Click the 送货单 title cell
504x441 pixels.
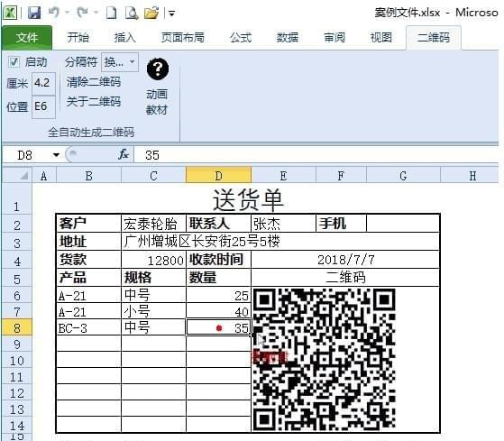point(248,199)
